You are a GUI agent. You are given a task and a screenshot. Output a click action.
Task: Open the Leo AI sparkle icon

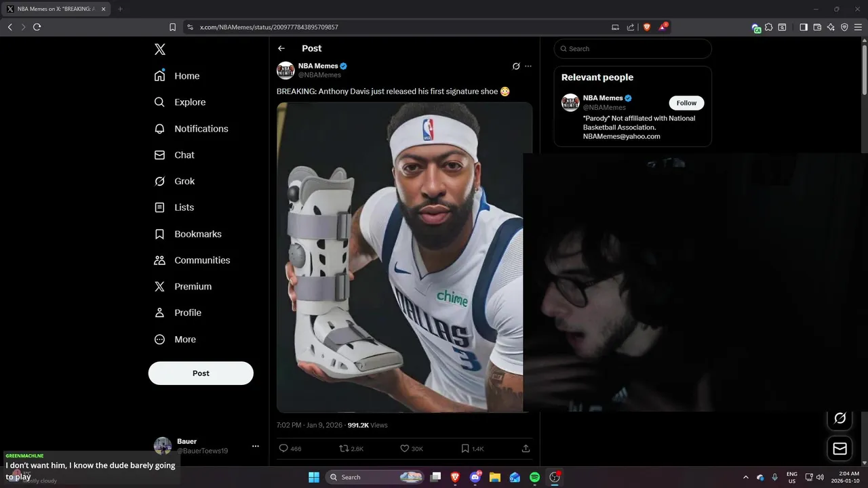click(831, 27)
